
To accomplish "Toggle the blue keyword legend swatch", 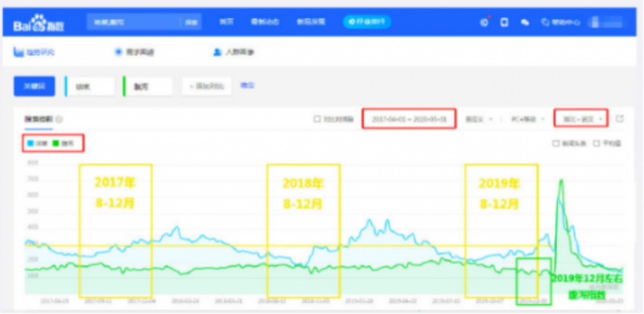I will [x=30, y=143].
